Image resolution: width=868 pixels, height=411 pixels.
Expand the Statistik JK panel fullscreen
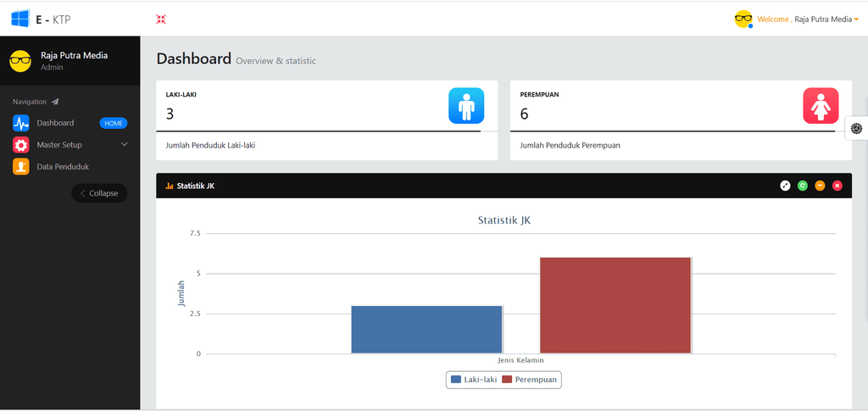point(785,186)
